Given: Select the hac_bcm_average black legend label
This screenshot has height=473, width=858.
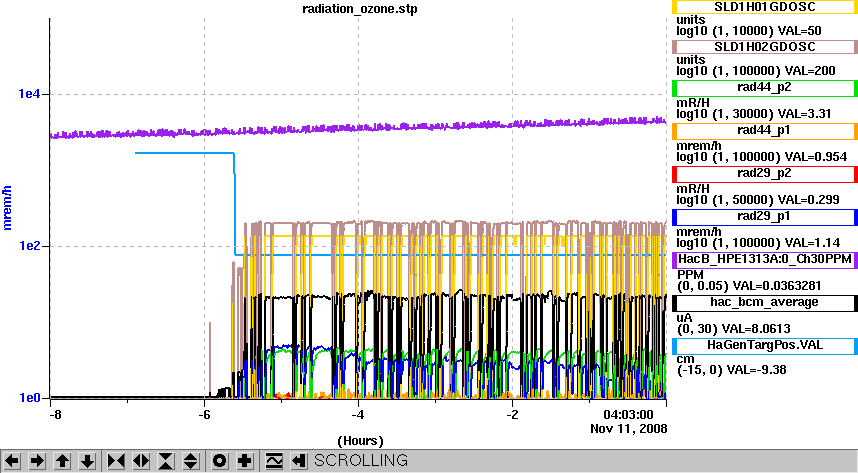Looking at the screenshot, I should [x=764, y=303].
